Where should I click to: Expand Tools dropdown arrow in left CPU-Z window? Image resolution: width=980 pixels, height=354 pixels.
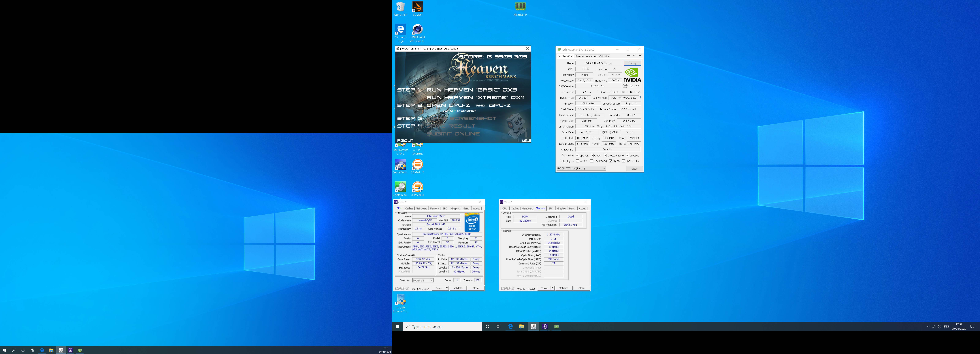click(447, 288)
